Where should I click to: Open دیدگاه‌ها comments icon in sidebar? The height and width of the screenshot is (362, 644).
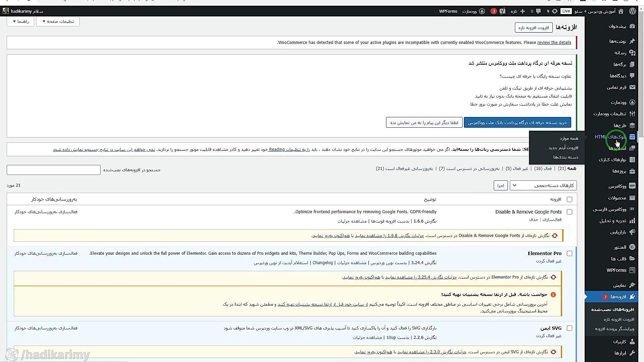(x=632, y=76)
